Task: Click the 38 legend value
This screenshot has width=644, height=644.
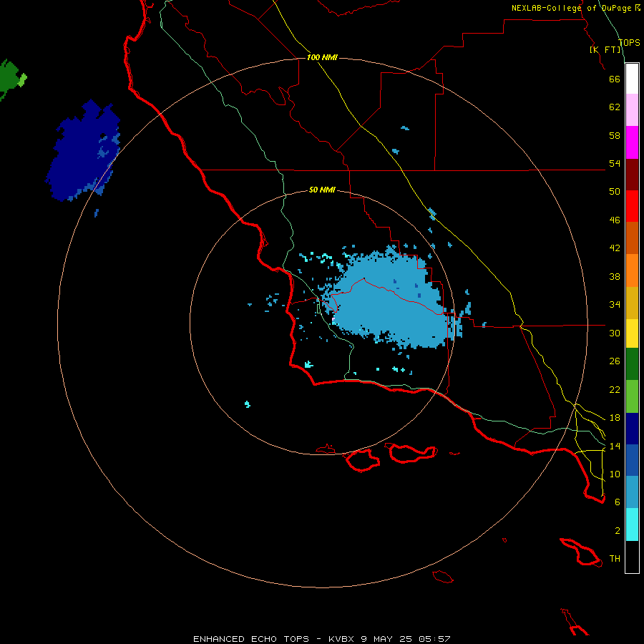Action: [x=615, y=276]
